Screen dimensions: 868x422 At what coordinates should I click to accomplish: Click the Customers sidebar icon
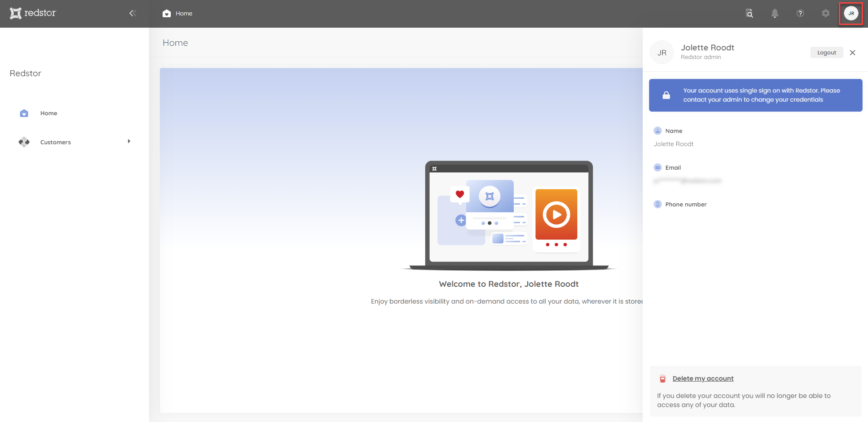click(24, 142)
